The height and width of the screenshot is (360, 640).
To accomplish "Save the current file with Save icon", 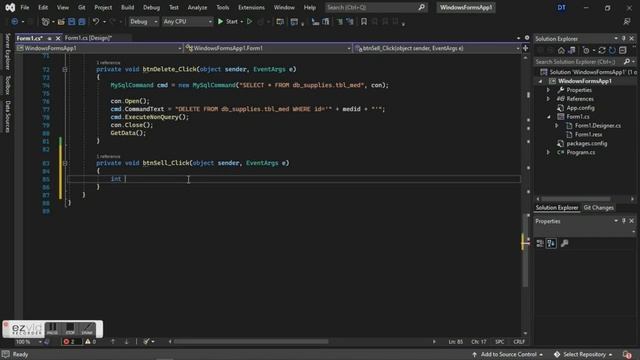I will 72,22.
